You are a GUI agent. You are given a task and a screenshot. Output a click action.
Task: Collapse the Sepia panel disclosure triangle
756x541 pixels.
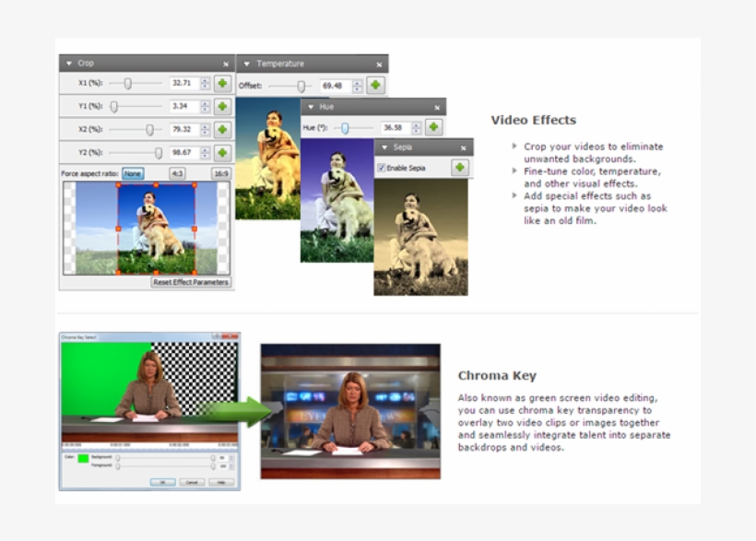click(x=383, y=147)
